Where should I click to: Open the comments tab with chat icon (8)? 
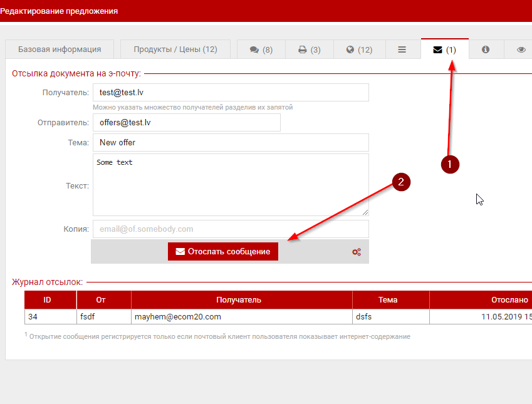[x=261, y=49]
